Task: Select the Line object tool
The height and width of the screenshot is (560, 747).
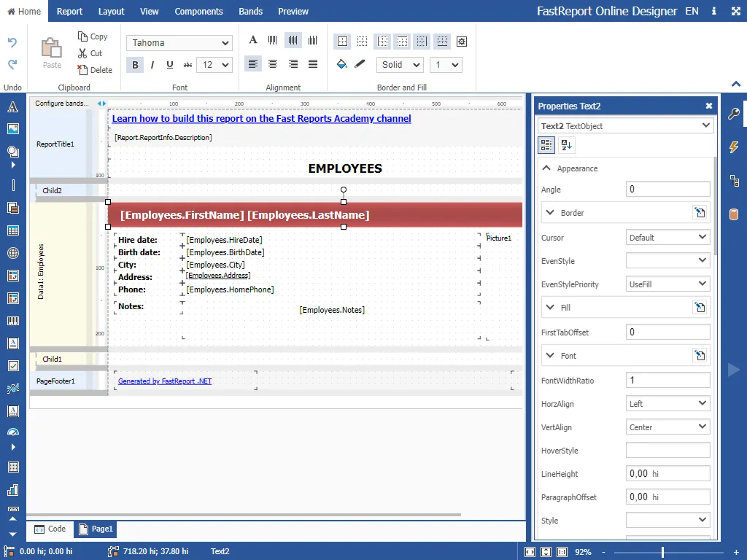Action: click(x=13, y=184)
